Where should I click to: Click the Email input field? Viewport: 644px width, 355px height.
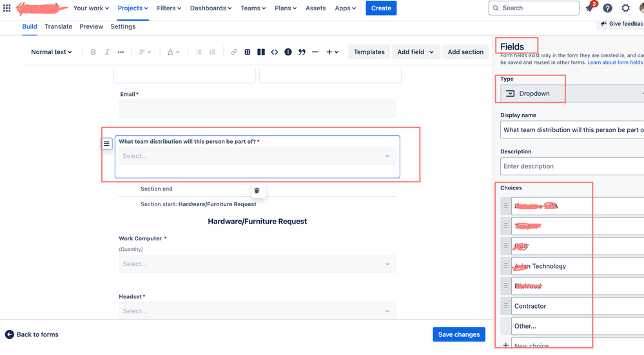click(257, 109)
